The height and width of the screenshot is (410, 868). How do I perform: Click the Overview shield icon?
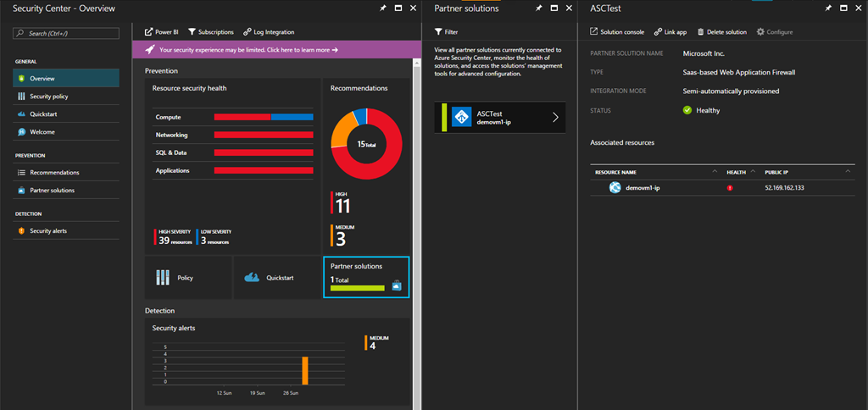(21, 79)
